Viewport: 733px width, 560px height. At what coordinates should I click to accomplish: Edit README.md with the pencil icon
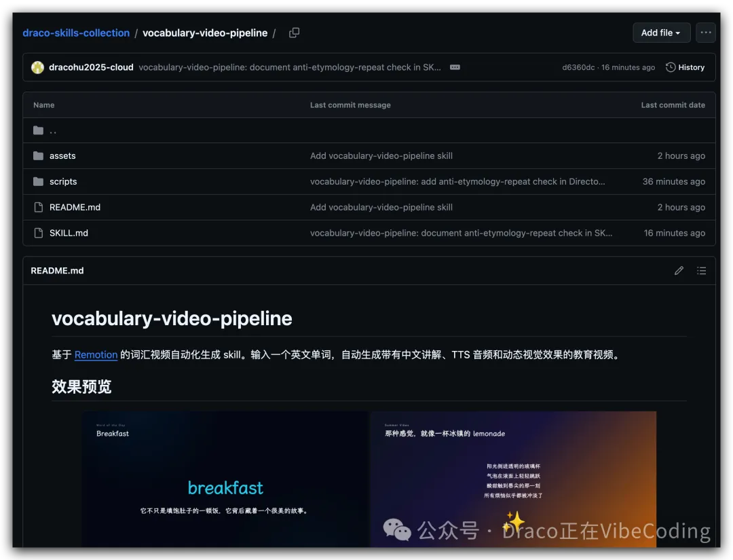(679, 271)
